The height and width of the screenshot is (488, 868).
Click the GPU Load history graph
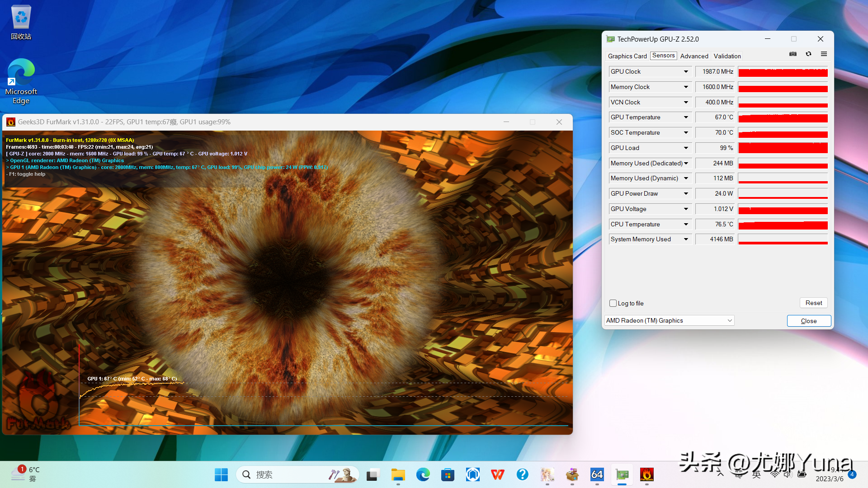coord(783,148)
